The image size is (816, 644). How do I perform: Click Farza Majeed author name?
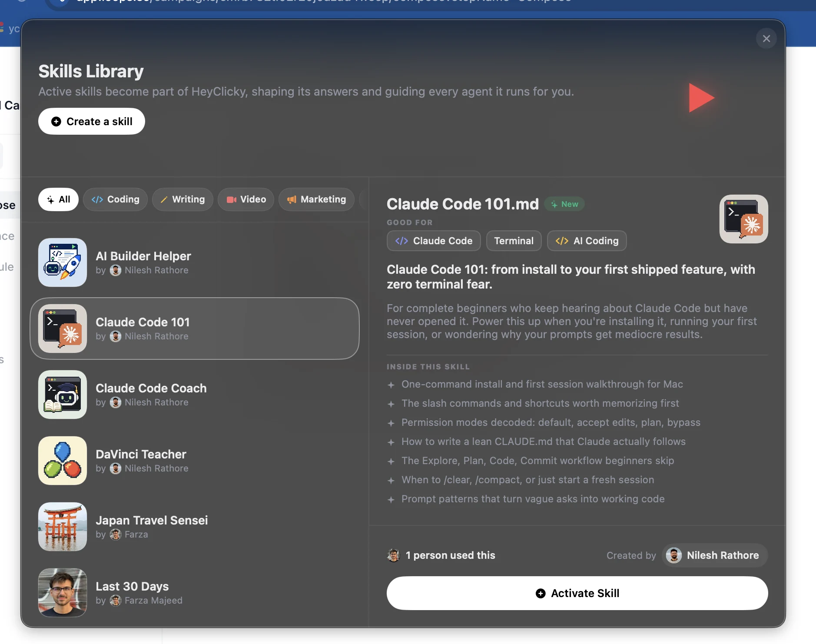pyautogui.click(x=153, y=601)
